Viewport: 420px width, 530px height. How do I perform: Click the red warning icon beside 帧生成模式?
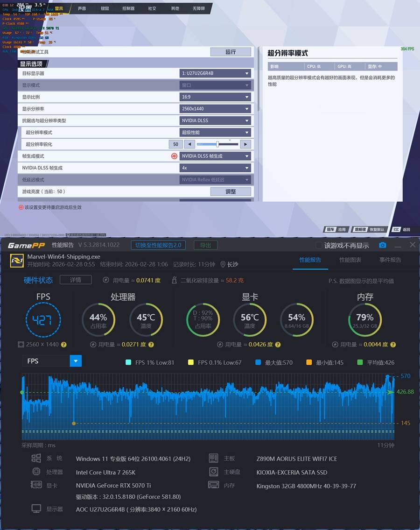coord(174,156)
